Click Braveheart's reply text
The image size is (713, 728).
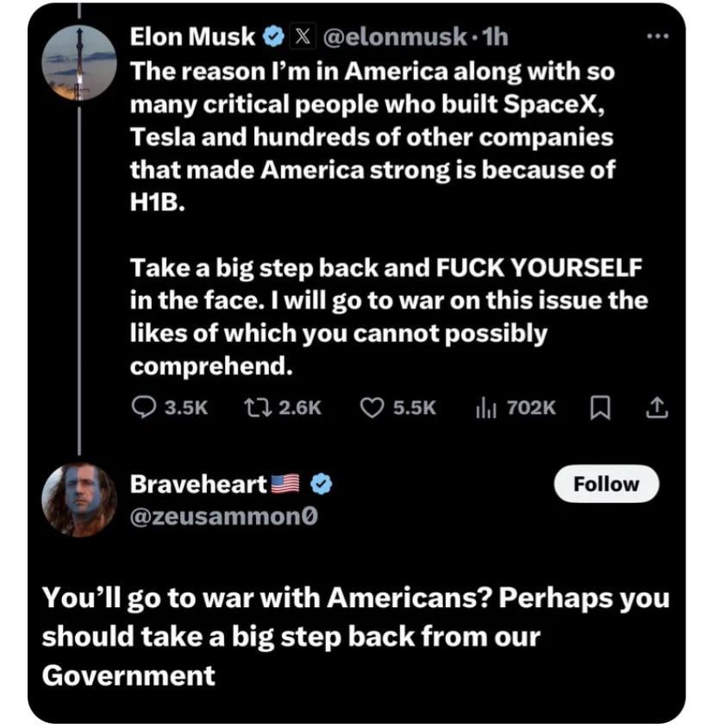pos(355,636)
